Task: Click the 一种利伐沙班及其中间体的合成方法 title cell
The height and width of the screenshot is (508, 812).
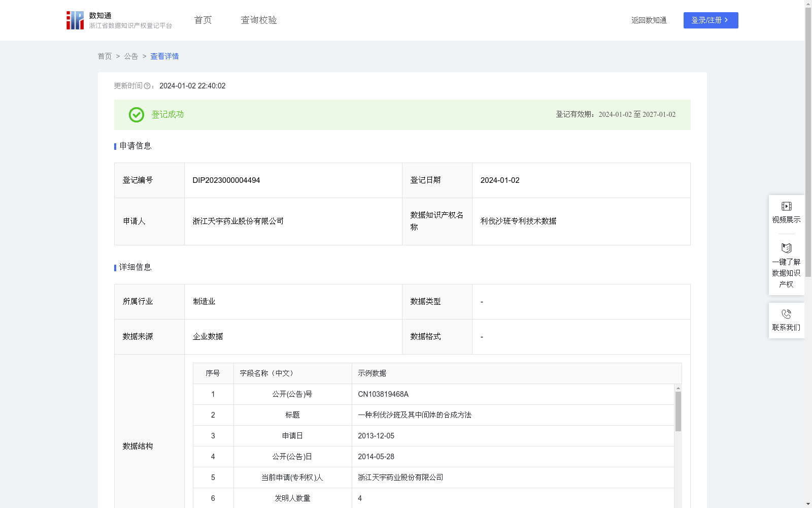Action: click(x=513, y=415)
